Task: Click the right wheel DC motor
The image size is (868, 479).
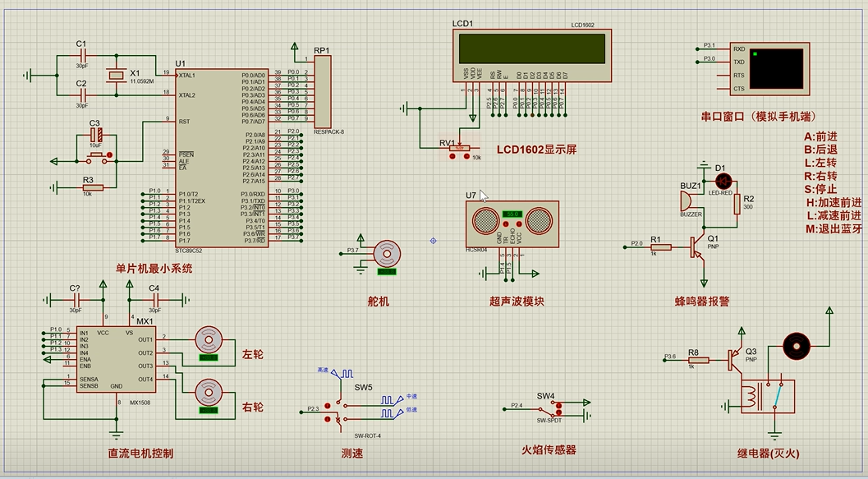Action: point(208,390)
